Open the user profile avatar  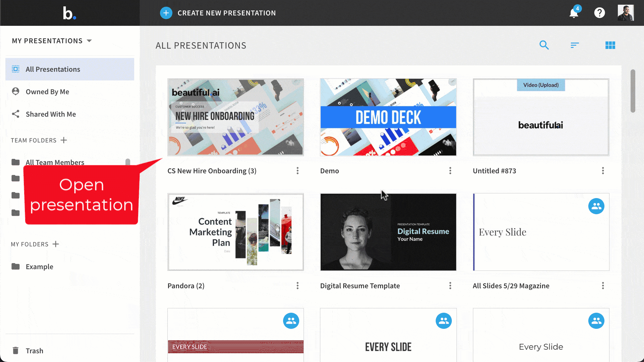(x=626, y=13)
